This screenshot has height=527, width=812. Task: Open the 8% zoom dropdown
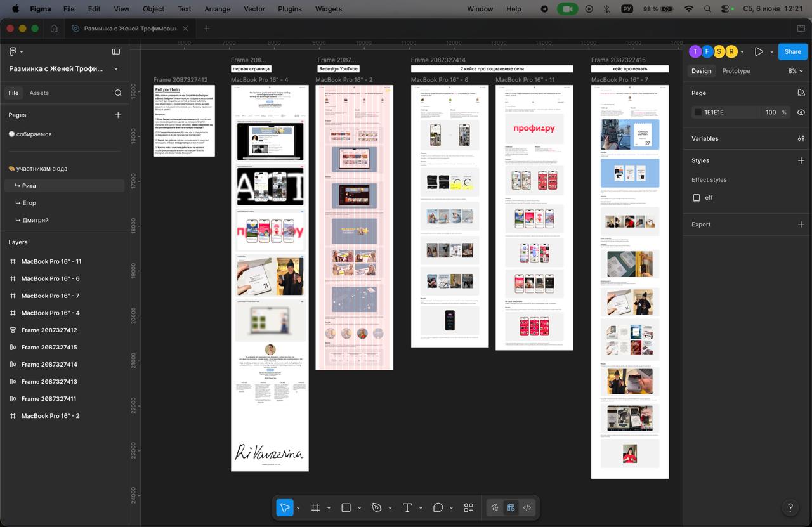coord(796,71)
